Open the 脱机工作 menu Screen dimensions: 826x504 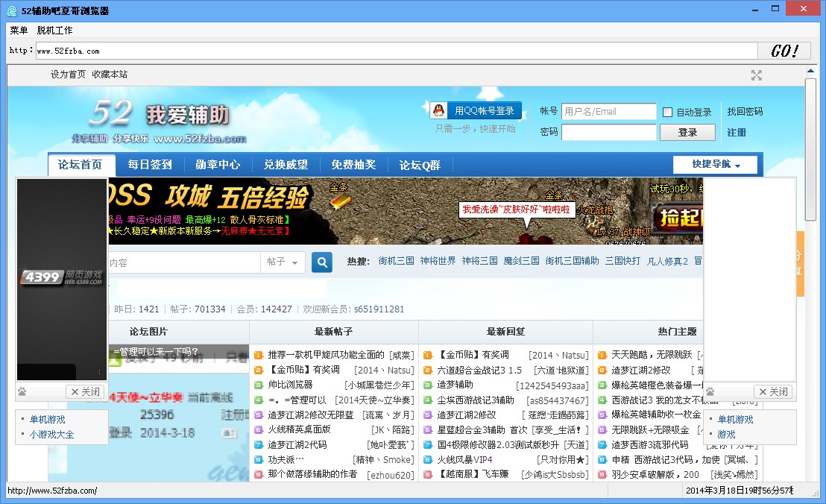[x=54, y=31]
